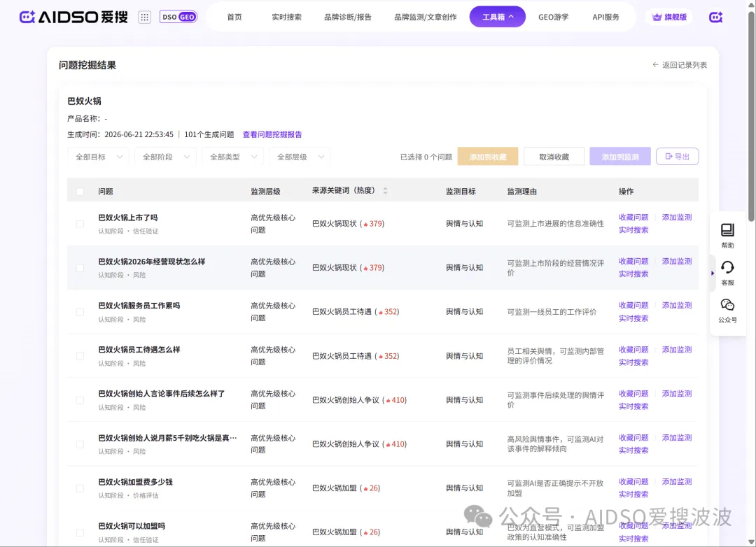Viewport: 756px width, 547px height.
Task: Click 收藏问题 for 2026年经营现状 row
Action: 633,261
